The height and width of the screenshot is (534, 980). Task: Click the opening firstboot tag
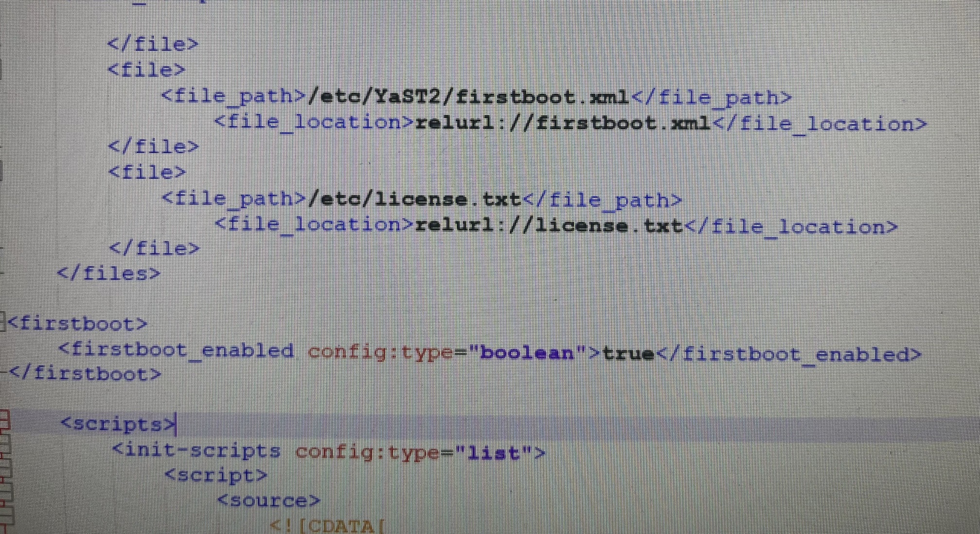[77, 324]
